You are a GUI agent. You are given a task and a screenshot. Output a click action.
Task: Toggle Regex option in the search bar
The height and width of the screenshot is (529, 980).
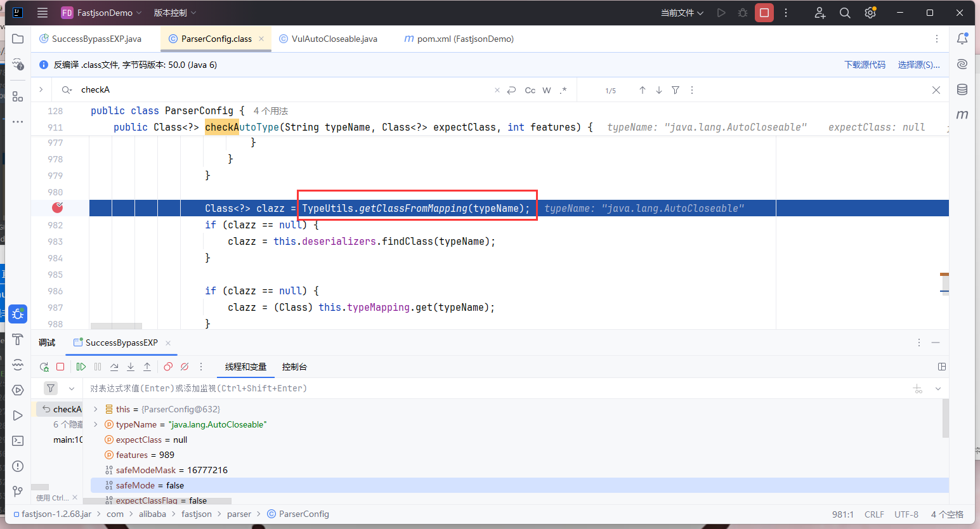tap(563, 90)
